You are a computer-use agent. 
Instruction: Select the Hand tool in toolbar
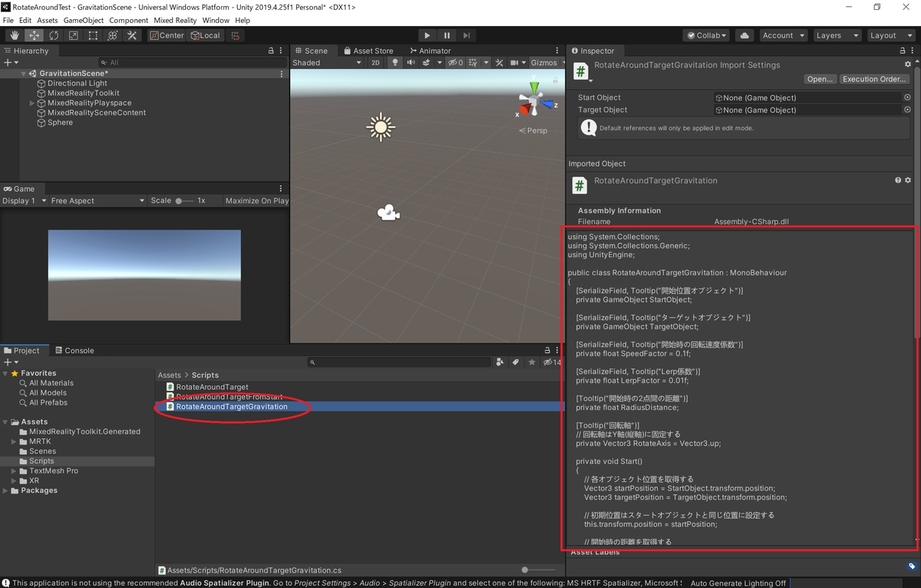pos(15,35)
